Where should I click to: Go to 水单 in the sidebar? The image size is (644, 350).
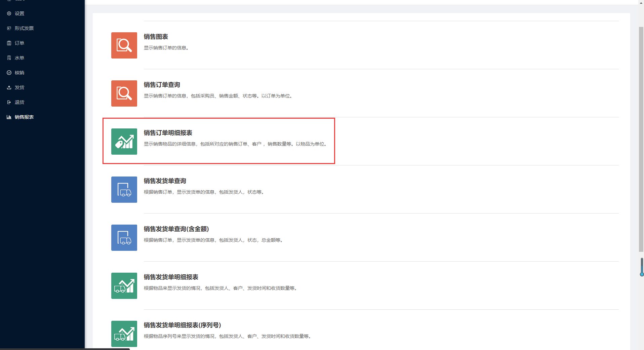[x=19, y=58]
